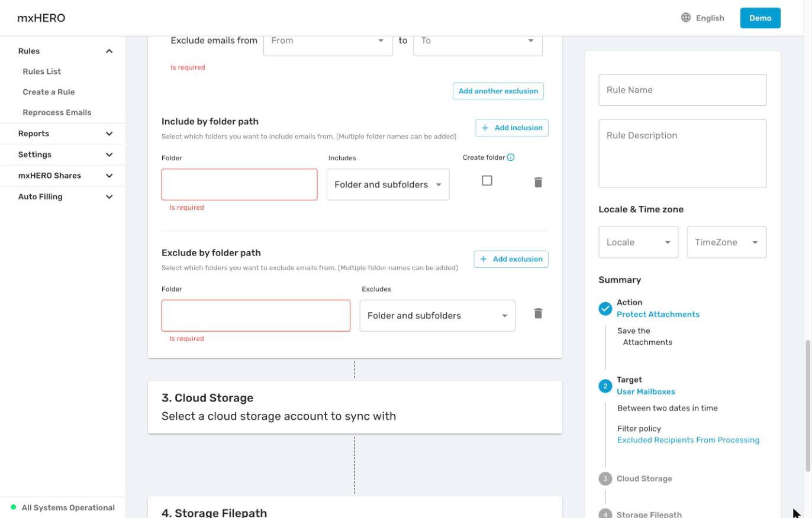Delete the exclude folder path row
The height and width of the screenshot is (518, 812).
538,313
